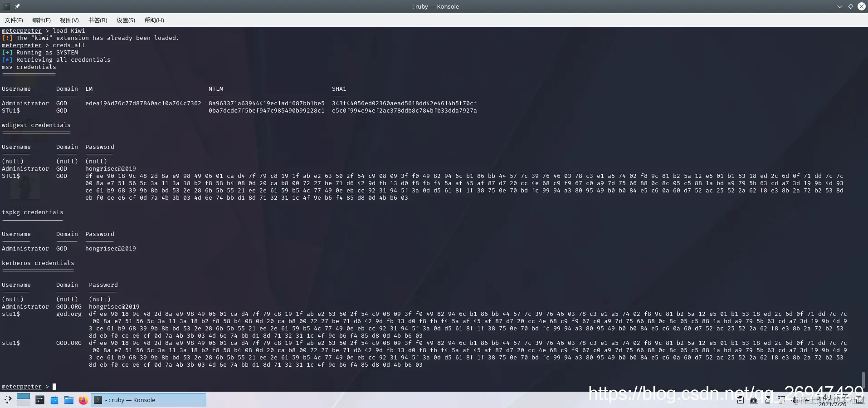
Task: Switch desktops using the taskbar pager
Action: [x=23, y=399]
